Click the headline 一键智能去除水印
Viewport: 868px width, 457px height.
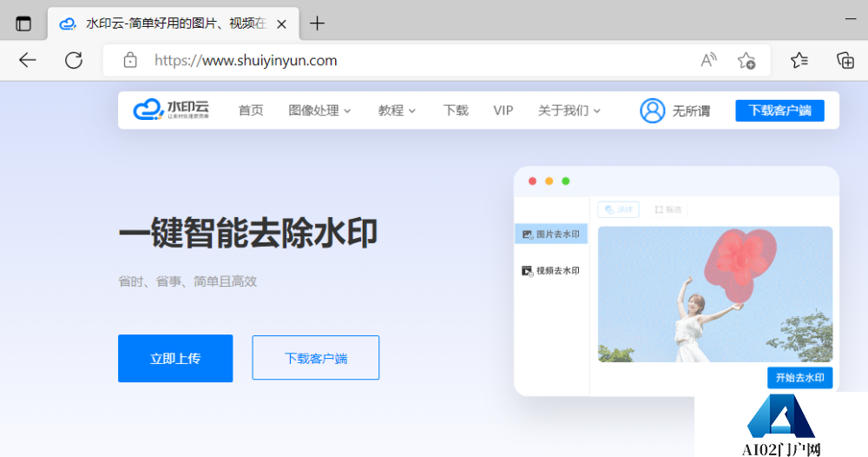click(248, 233)
